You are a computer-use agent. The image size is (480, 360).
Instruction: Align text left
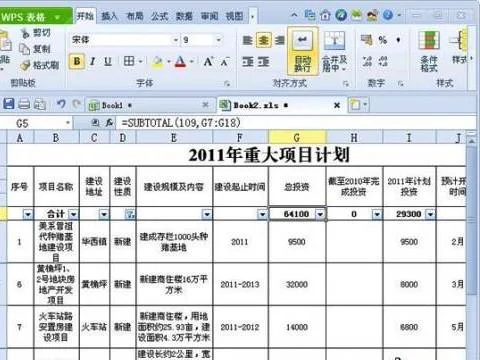pyautogui.click(x=248, y=41)
